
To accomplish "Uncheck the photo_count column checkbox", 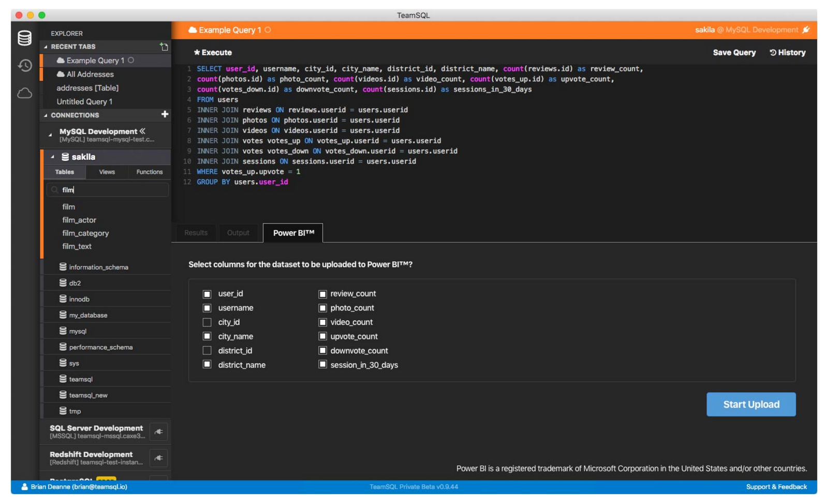I will 322,308.
